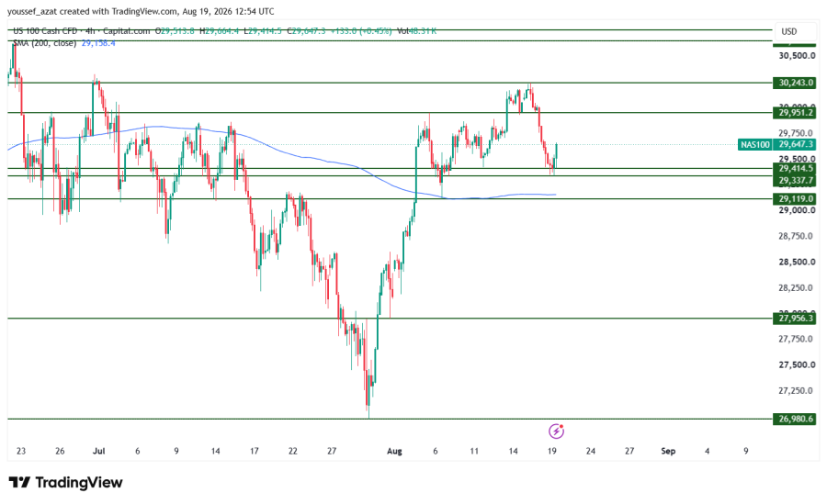Click date 27 in August on the time axis
827x504 pixels.
[629, 452]
